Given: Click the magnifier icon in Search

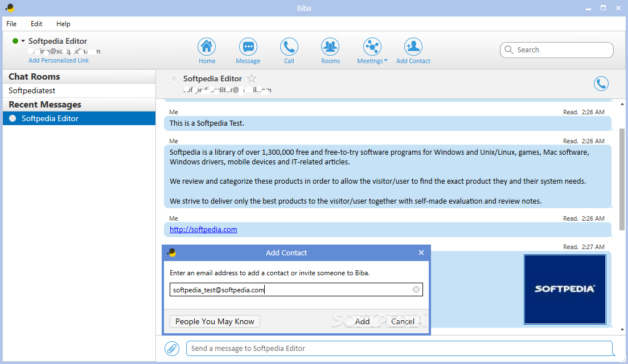Looking at the screenshot, I should coord(508,49).
